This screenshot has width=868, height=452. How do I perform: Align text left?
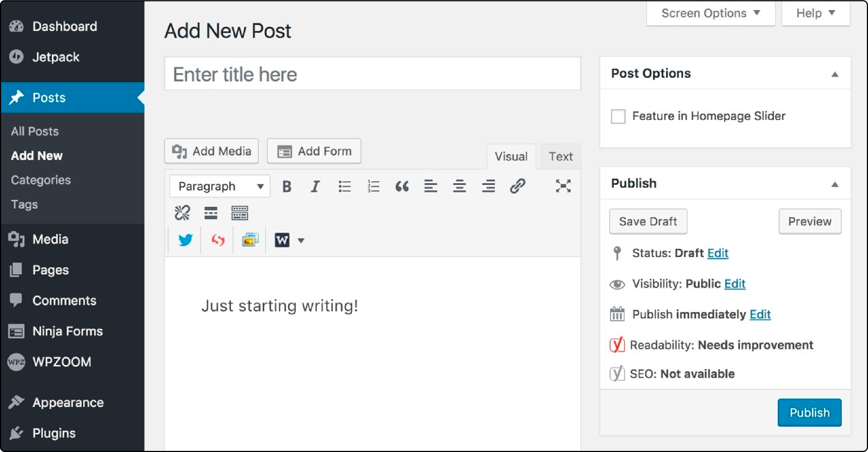431,187
